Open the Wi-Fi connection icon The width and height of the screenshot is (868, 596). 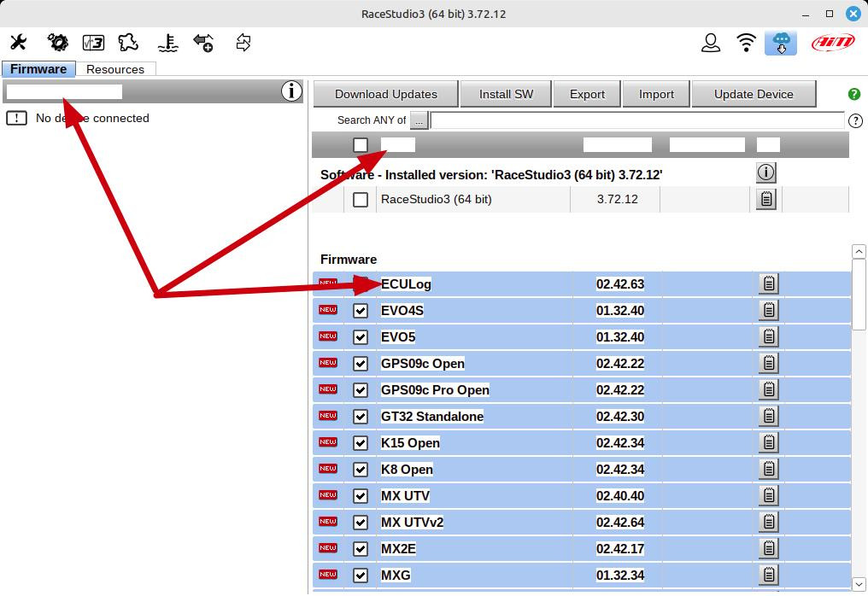746,43
